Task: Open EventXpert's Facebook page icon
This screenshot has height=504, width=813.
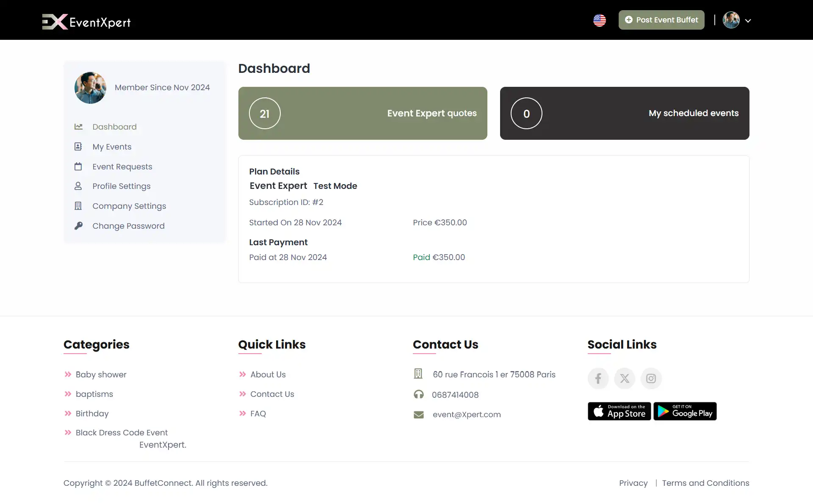Action: click(x=598, y=378)
